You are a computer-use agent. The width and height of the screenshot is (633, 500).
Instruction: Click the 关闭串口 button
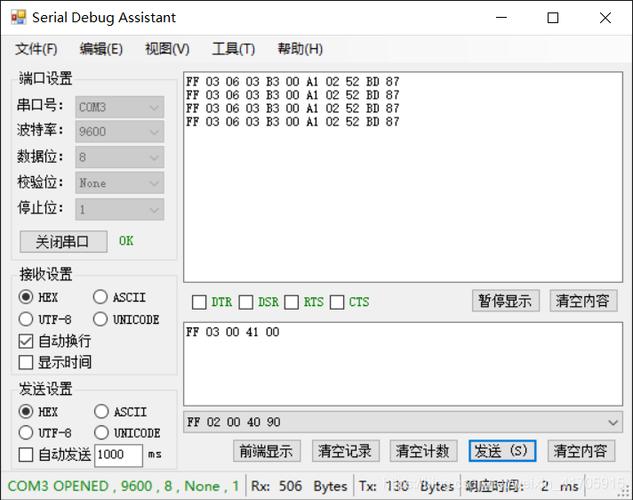(x=63, y=241)
